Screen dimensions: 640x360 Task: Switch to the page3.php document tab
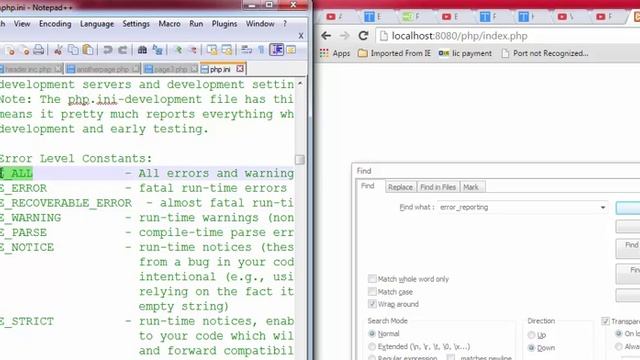coord(170,69)
